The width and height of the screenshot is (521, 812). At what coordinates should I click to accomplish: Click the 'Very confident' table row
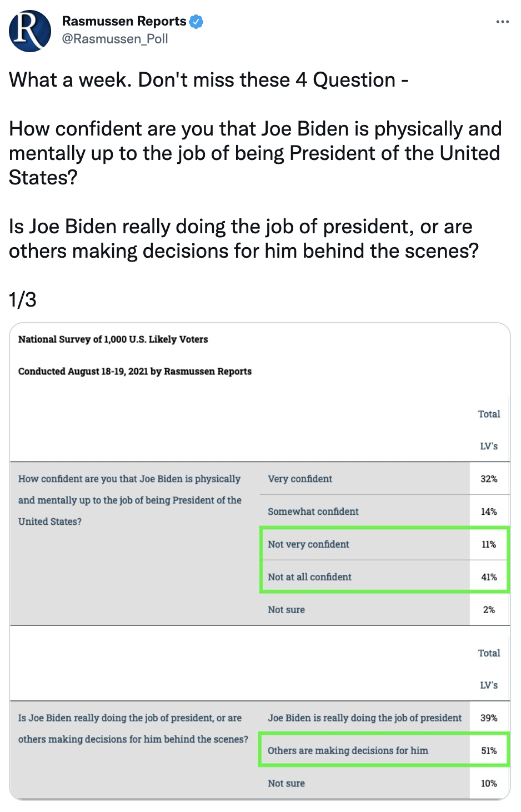tap(300, 479)
